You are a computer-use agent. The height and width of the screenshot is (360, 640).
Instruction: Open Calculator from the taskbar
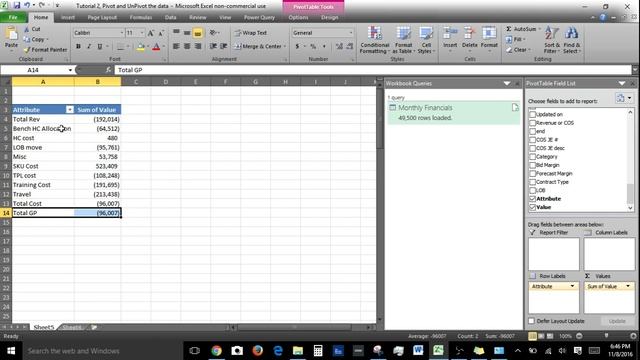[318, 351]
